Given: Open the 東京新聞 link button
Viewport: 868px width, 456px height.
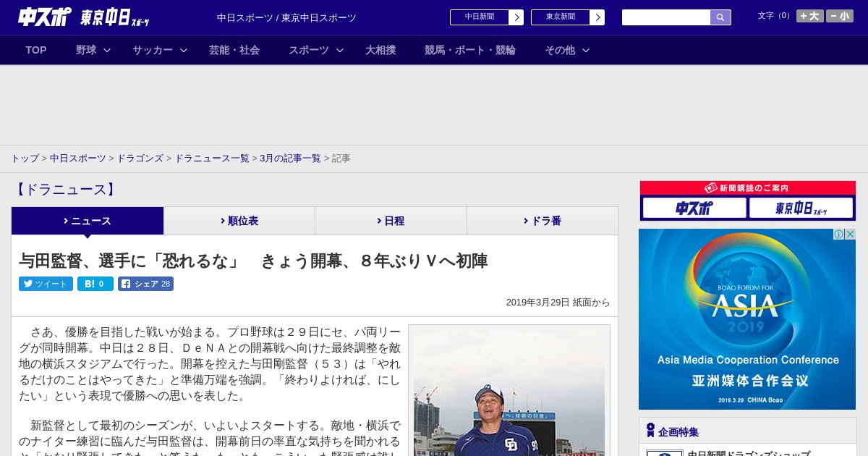Looking at the screenshot, I should tap(561, 17).
